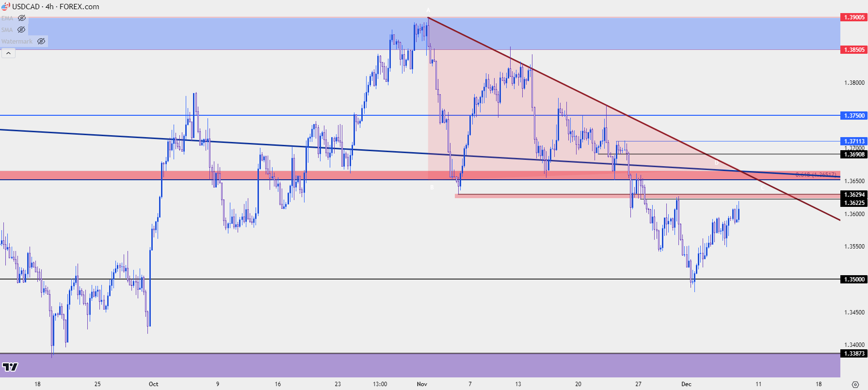Click the 23 date on time axis
Image resolution: width=868 pixels, height=390 pixels.
click(338, 384)
